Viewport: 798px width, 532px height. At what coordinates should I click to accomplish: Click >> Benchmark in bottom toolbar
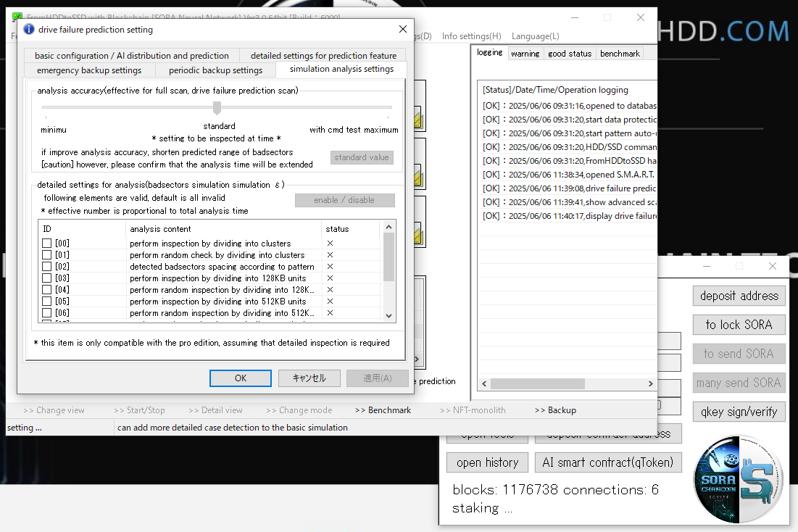point(383,410)
